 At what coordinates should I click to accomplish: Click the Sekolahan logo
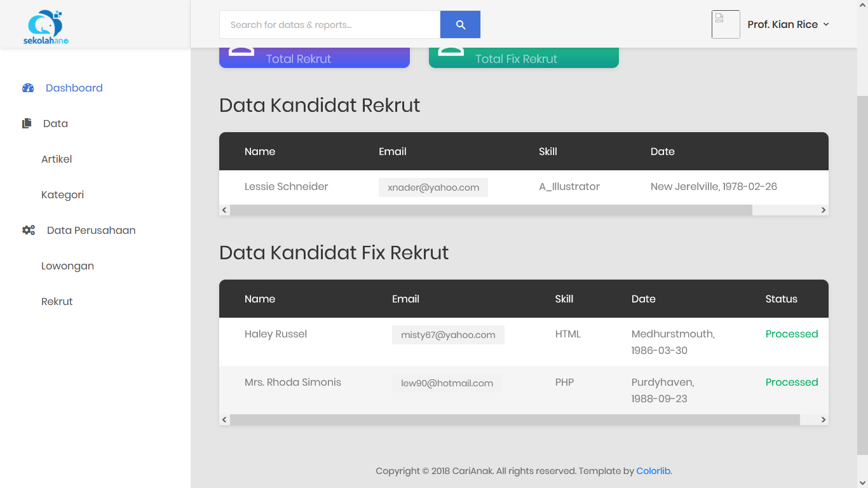click(x=46, y=27)
